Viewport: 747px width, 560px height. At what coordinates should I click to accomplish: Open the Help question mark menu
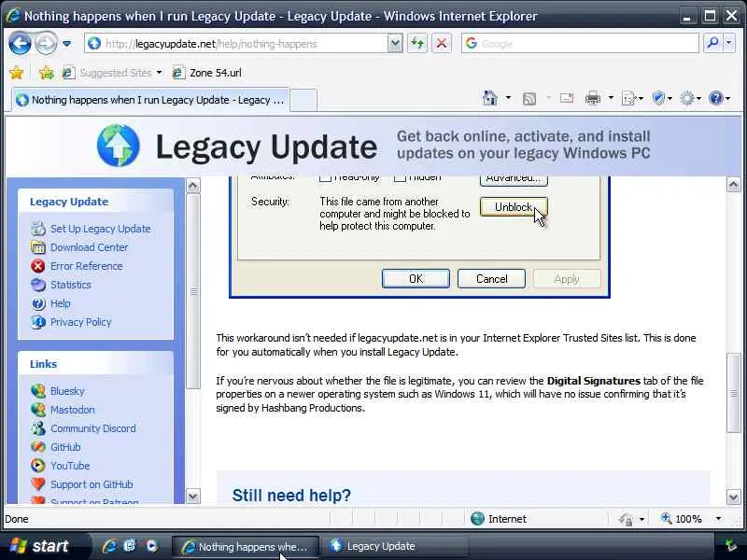pyautogui.click(x=719, y=99)
